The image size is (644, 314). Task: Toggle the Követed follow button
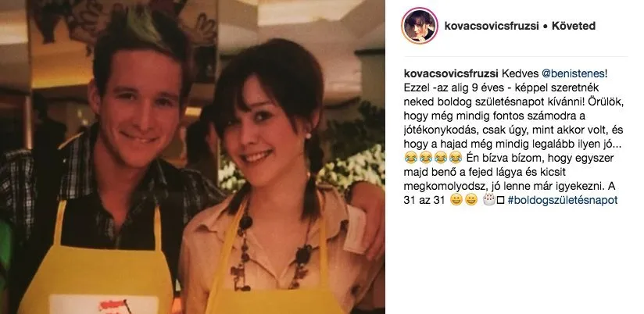pos(574,26)
